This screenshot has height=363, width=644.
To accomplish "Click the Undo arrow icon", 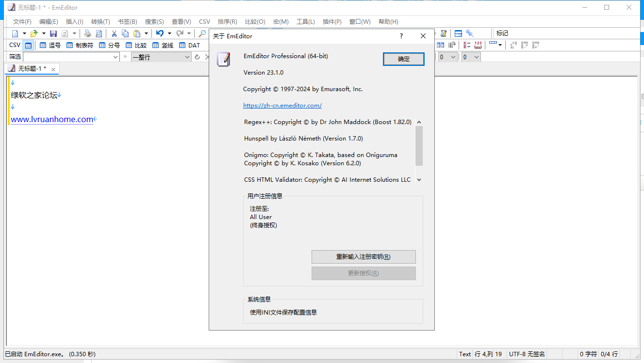I will click(x=159, y=33).
